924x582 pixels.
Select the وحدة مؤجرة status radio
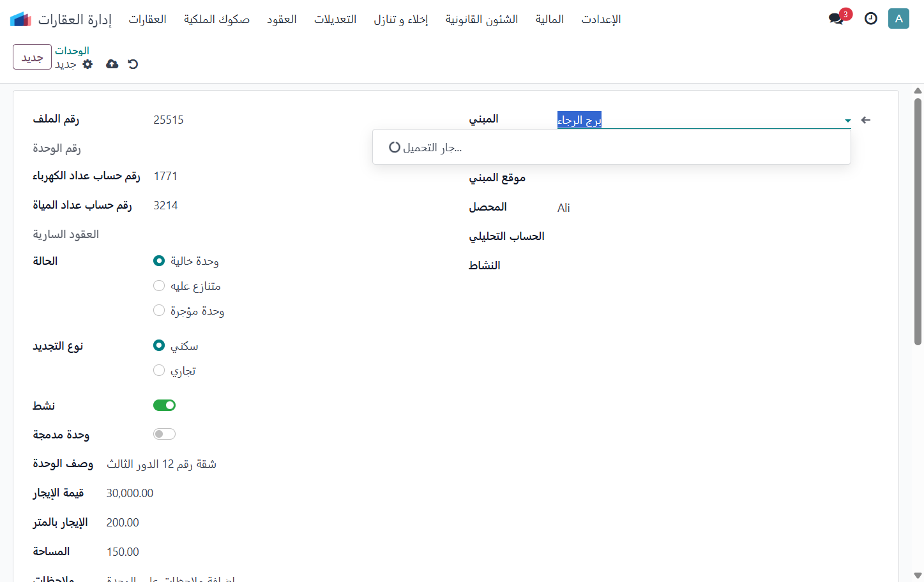point(159,310)
